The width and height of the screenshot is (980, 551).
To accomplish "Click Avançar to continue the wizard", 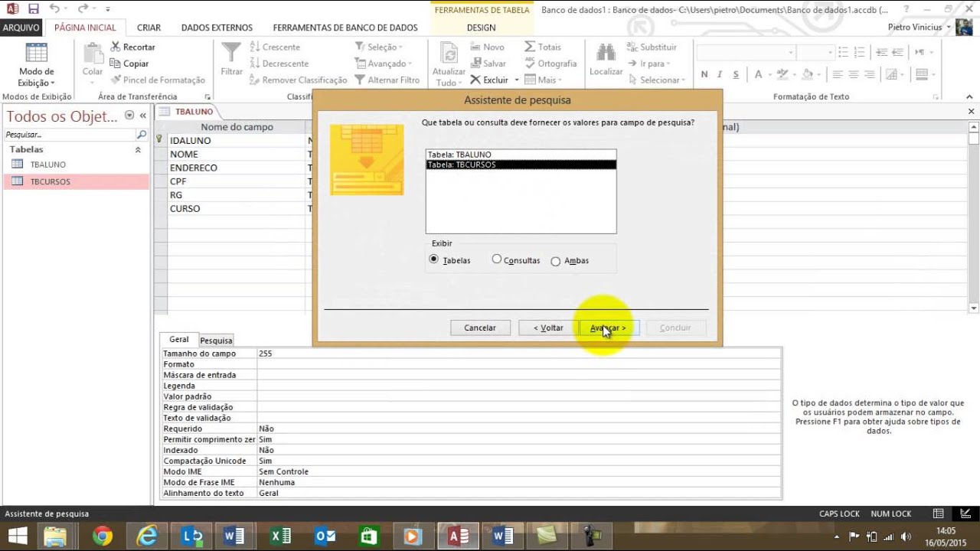I will pos(609,328).
